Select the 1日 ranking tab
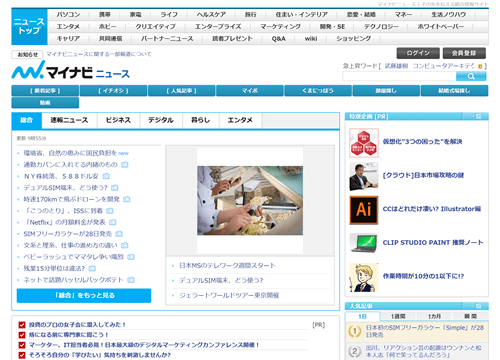Image resolution: width=500 pixels, height=360 pixels. (362, 316)
